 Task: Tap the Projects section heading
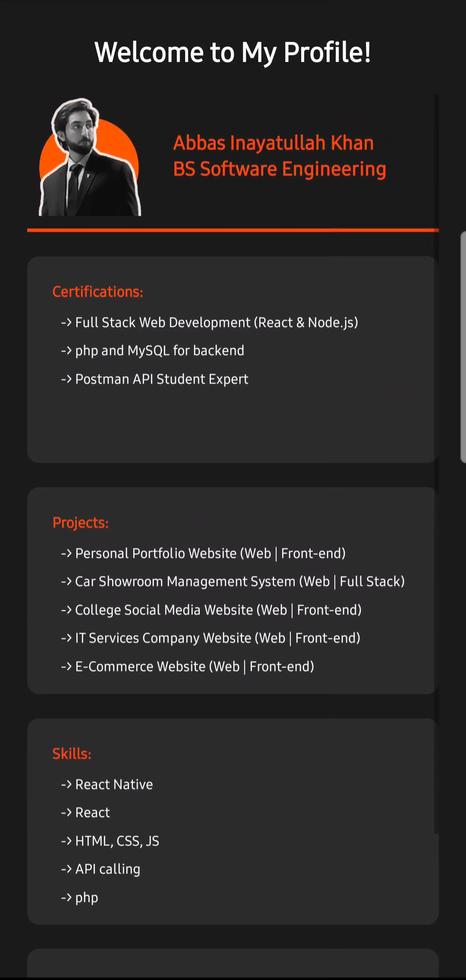[81, 523]
